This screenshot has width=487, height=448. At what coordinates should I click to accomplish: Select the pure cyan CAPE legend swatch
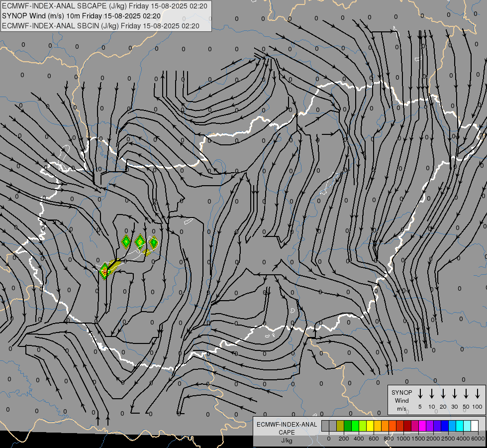click(x=460, y=426)
